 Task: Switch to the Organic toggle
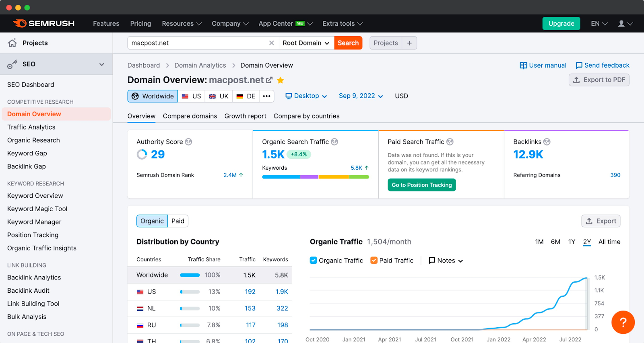click(x=152, y=221)
